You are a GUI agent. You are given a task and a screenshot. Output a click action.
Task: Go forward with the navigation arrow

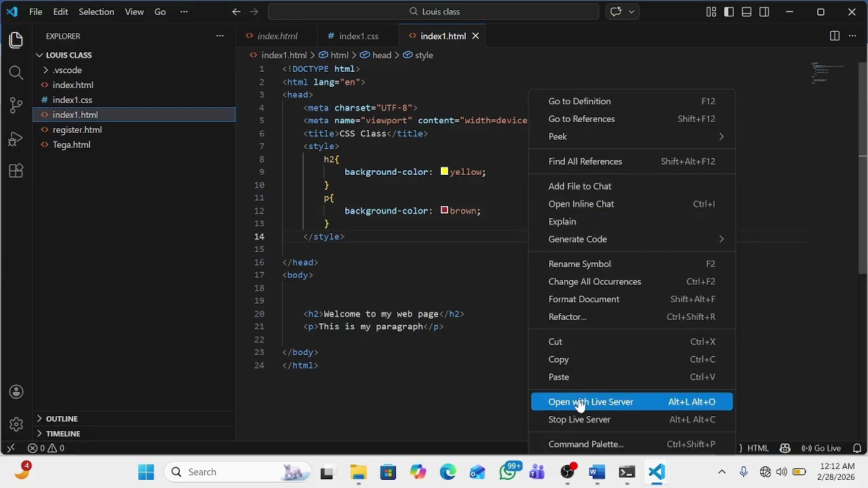click(x=254, y=12)
